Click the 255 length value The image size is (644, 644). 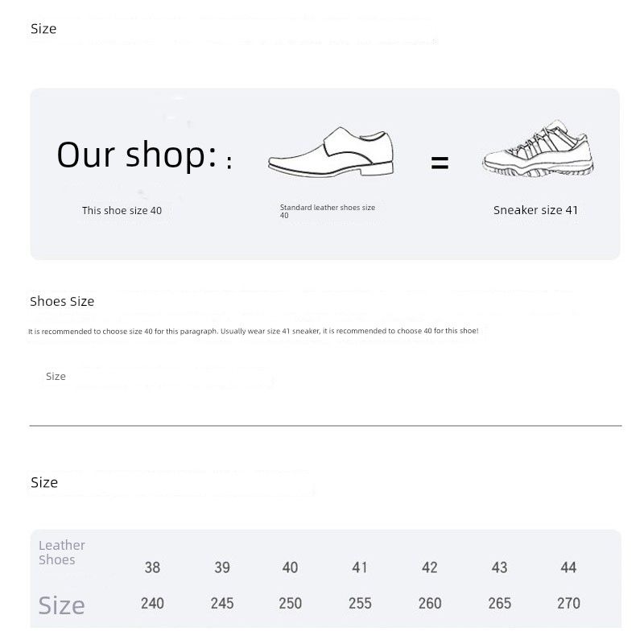click(x=360, y=603)
